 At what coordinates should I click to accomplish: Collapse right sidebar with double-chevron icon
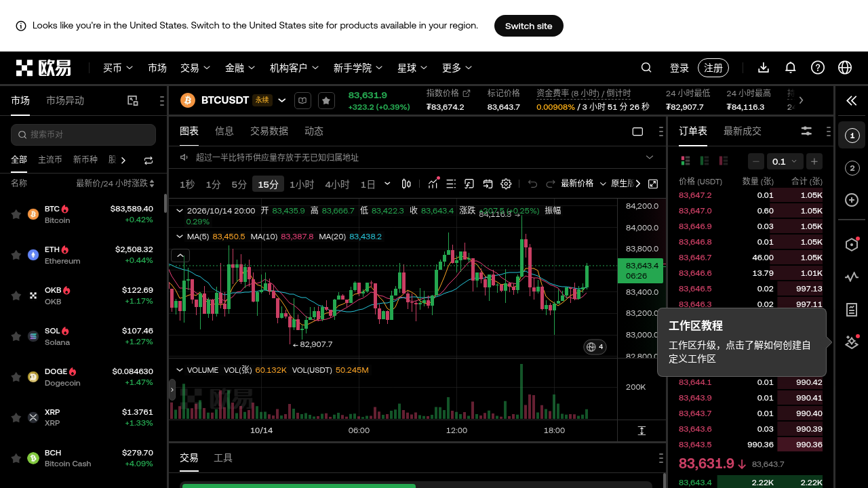click(852, 101)
